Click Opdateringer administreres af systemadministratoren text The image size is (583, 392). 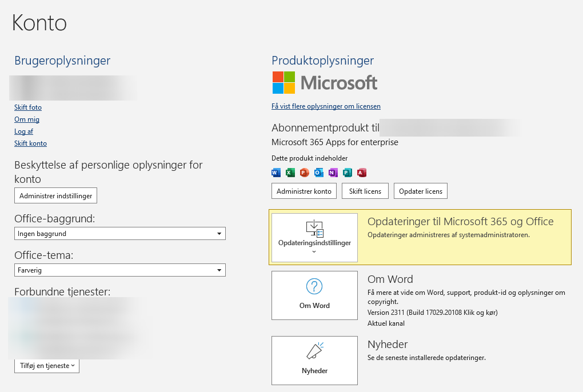tap(449, 235)
